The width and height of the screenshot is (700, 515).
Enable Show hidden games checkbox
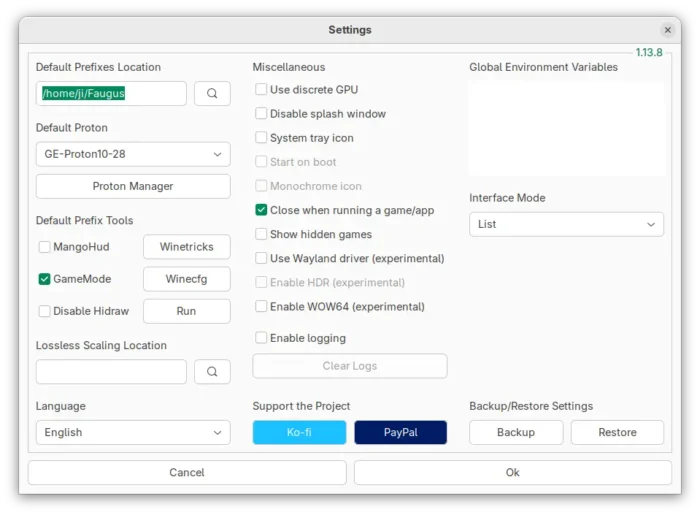pos(261,234)
